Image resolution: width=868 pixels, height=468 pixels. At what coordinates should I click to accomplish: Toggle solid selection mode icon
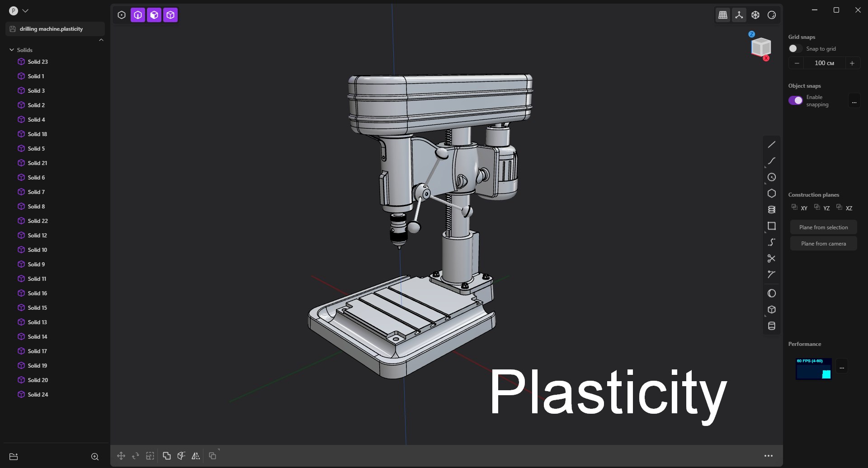pos(170,15)
